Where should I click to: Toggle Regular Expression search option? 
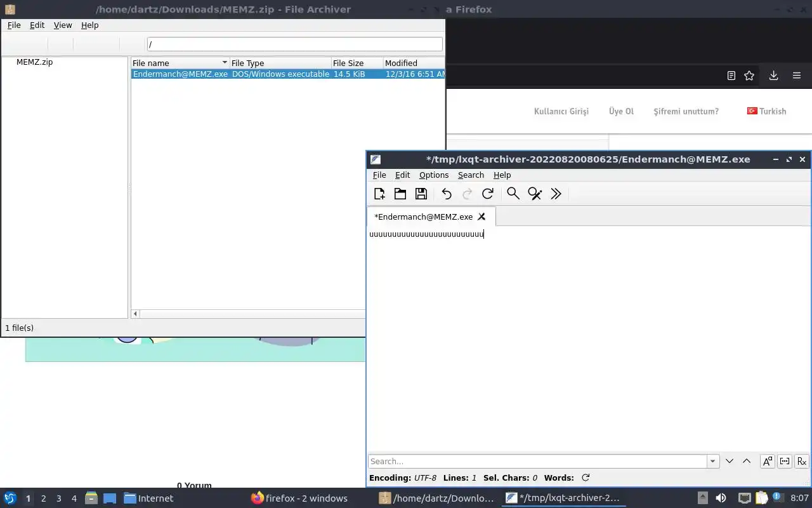(x=802, y=462)
